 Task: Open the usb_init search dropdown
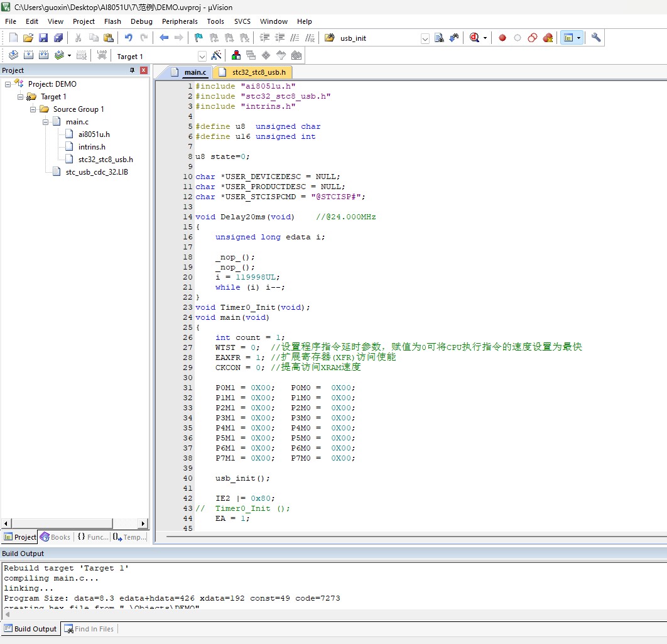coord(425,38)
